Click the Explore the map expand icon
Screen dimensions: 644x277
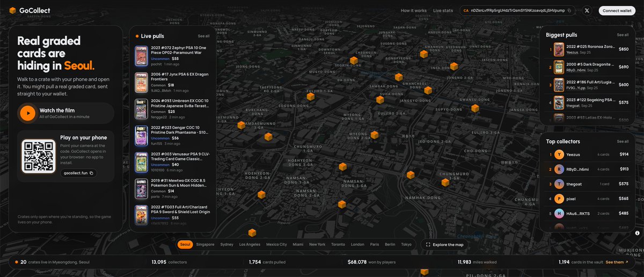click(428, 245)
